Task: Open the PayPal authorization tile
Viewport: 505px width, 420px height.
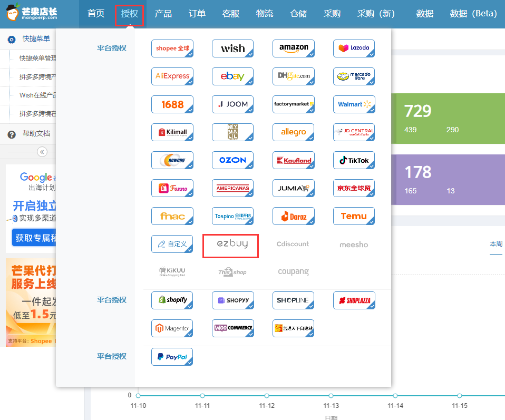Action: tap(172, 357)
